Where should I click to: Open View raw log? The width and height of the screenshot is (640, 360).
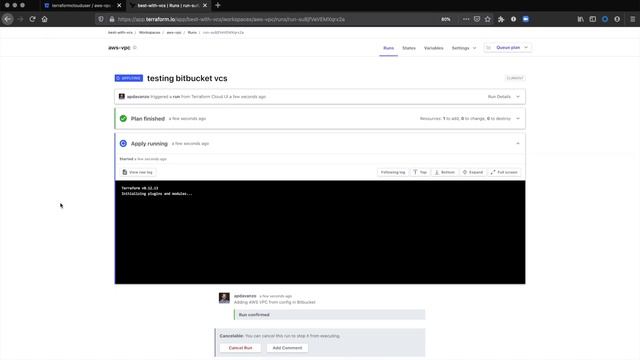138,172
